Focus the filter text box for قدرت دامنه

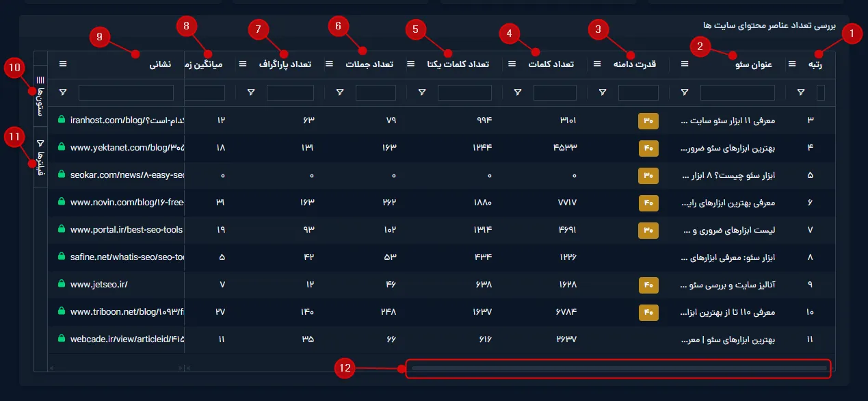pyautogui.click(x=638, y=92)
